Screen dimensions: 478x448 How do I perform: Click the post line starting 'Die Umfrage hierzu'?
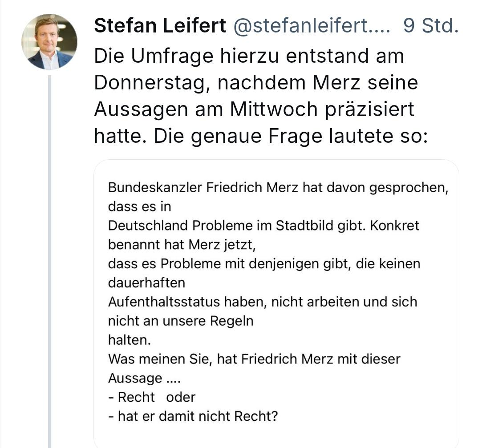pyautogui.click(x=249, y=57)
